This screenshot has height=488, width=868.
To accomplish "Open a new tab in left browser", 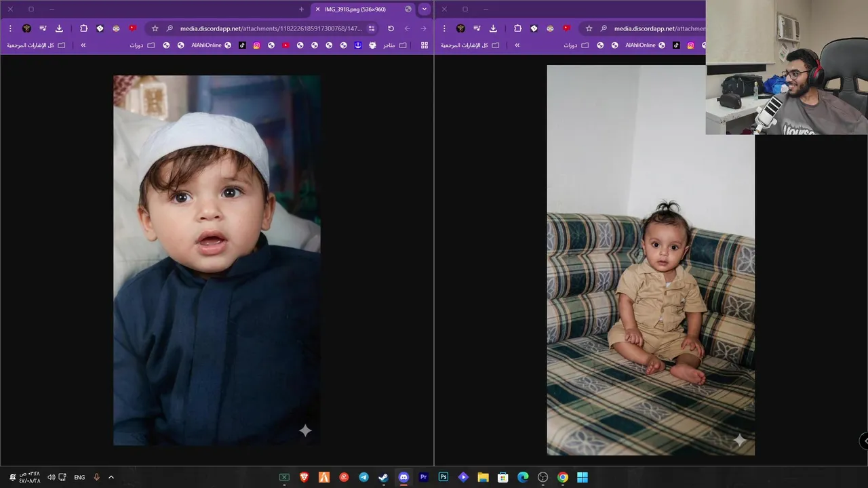I will point(301,9).
